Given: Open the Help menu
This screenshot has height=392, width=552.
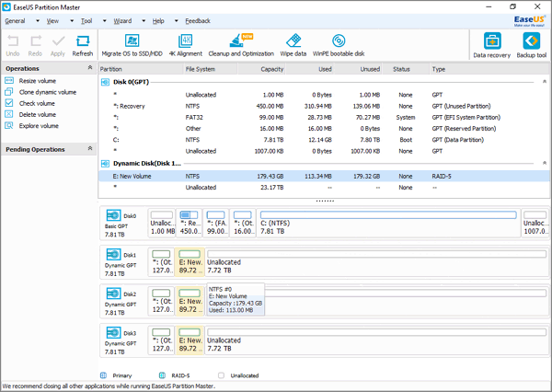Looking at the screenshot, I should 158,21.
